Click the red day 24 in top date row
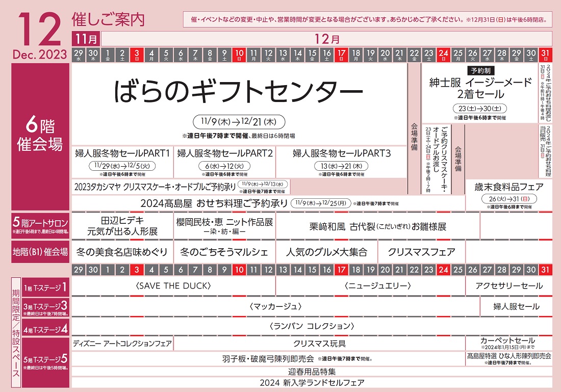Screen dimensions: 561x392 pos(443,55)
